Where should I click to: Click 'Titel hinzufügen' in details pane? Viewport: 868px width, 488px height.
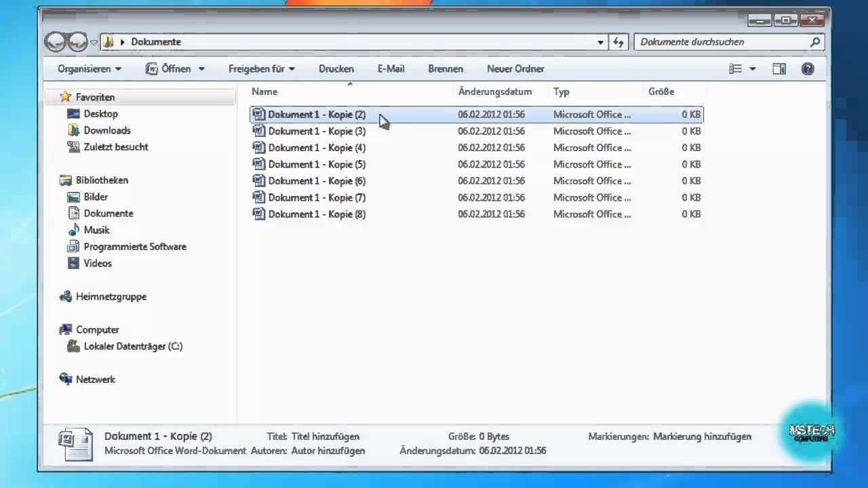pos(325,436)
